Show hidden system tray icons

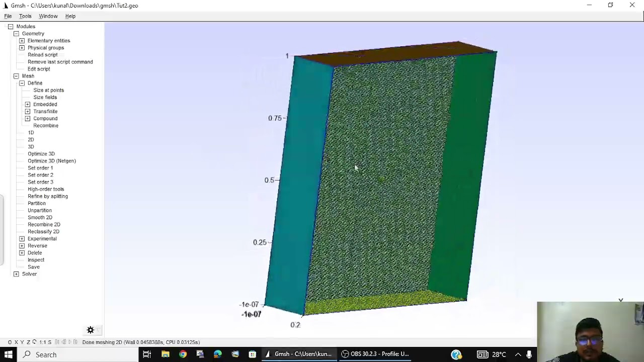tap(518, 354)
